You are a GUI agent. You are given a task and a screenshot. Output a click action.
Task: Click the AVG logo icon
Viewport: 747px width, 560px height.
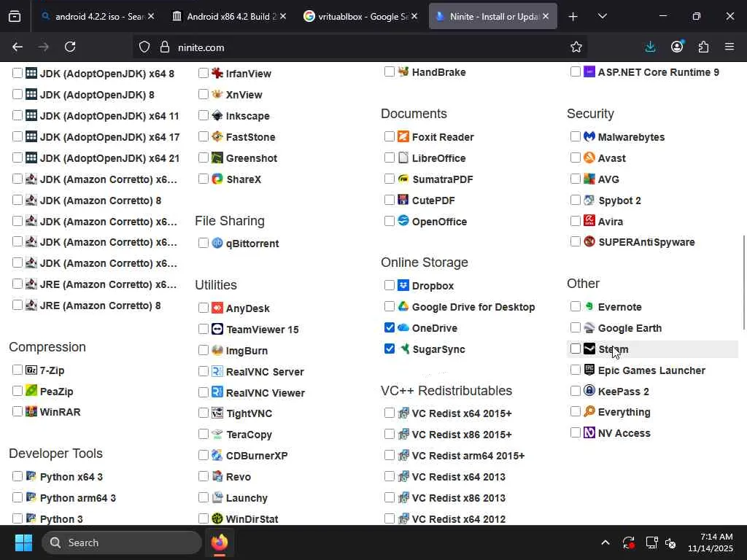tap(589, 179)
